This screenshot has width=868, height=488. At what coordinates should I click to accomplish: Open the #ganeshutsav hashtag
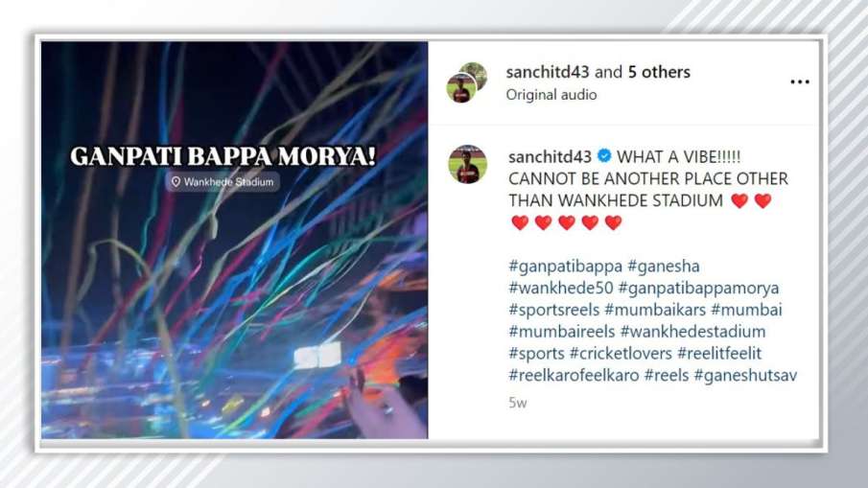tap(745, 375)
